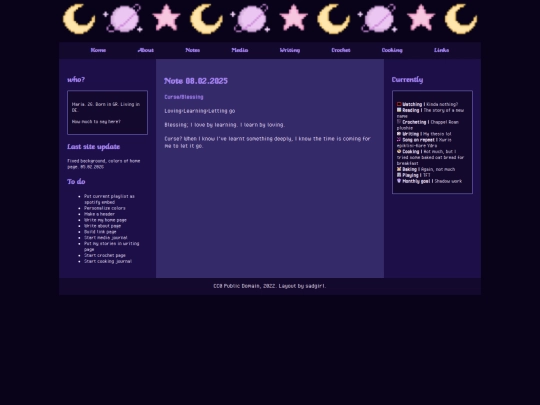This screenshot has width=540, height=405.
Task: Go to the Crochet page
Action: pyautogui.click(x=341, y=50)
